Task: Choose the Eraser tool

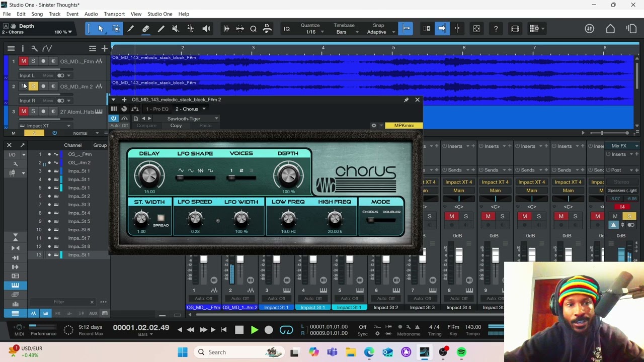Action: [146, 29]
